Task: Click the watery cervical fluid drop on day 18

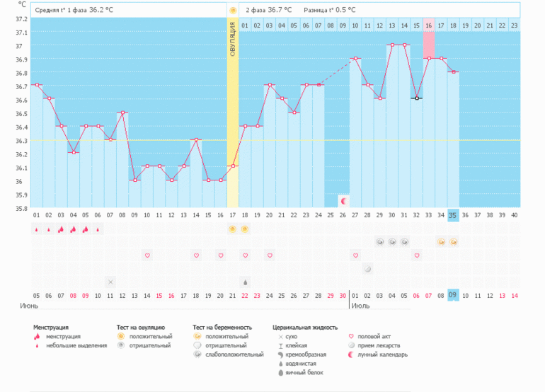Action: [x=245, y=282]
